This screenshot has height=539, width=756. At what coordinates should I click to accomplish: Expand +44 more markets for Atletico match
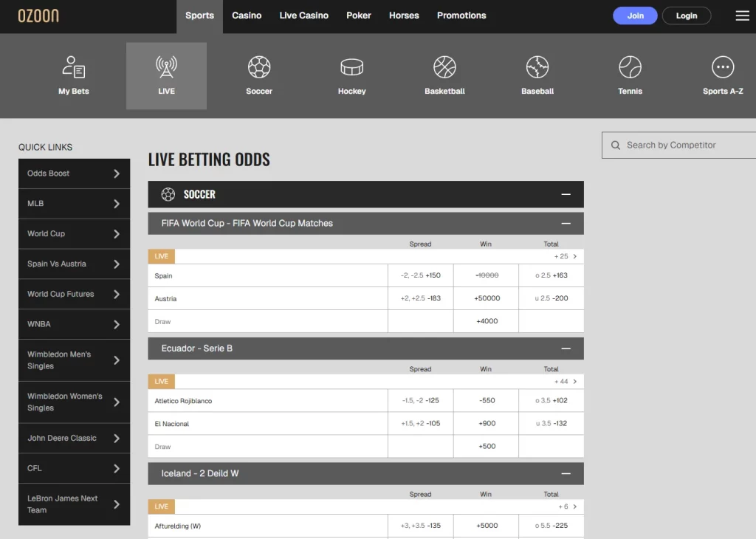(x=566, y=381)
